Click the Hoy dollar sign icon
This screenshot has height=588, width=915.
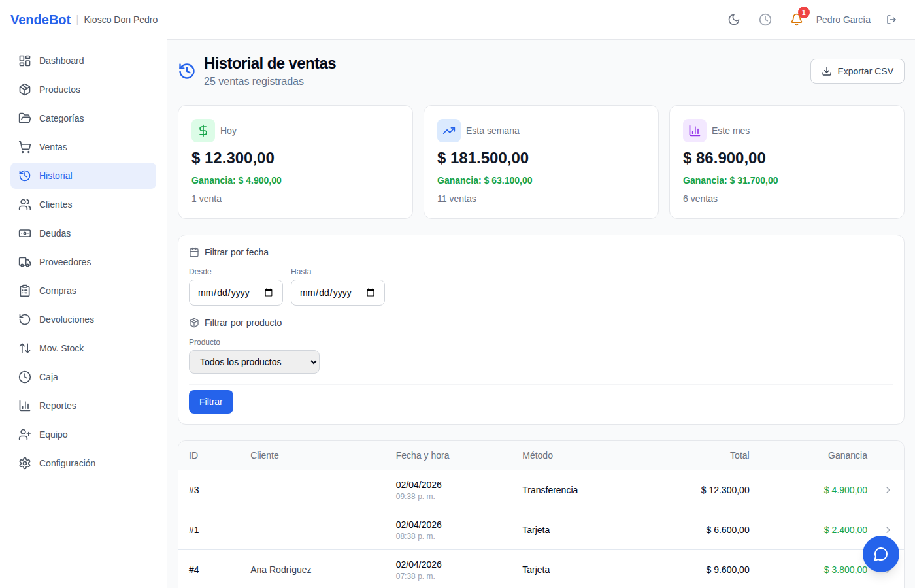click(x=203, y=131)
